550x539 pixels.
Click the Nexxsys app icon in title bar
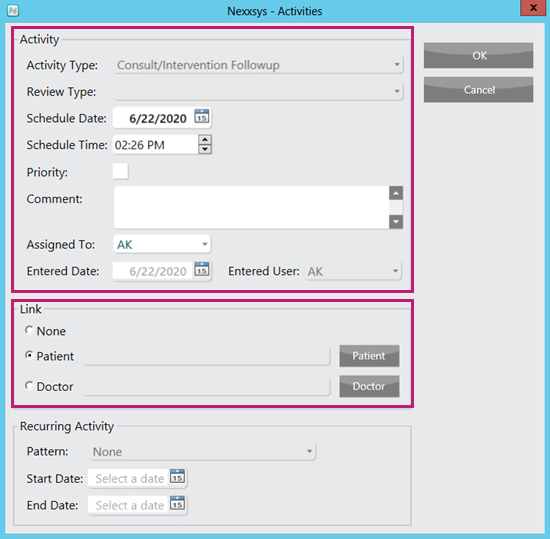tap(13, 11)
